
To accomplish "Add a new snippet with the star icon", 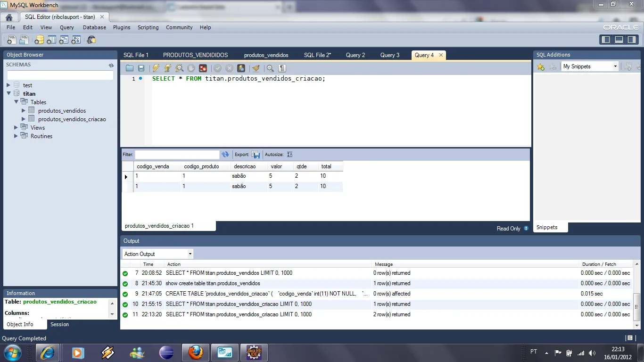I will click(541, 67).
